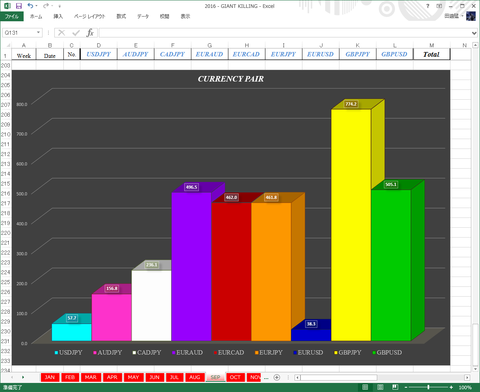The image size is (480, 392).
Task: Open the JAN sheet tab
Action: pos(50,377)
